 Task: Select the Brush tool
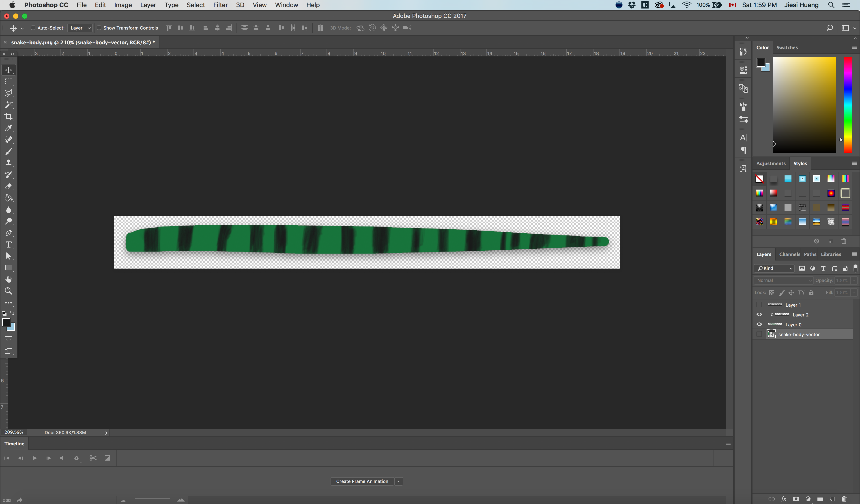(x=9, y=152)
